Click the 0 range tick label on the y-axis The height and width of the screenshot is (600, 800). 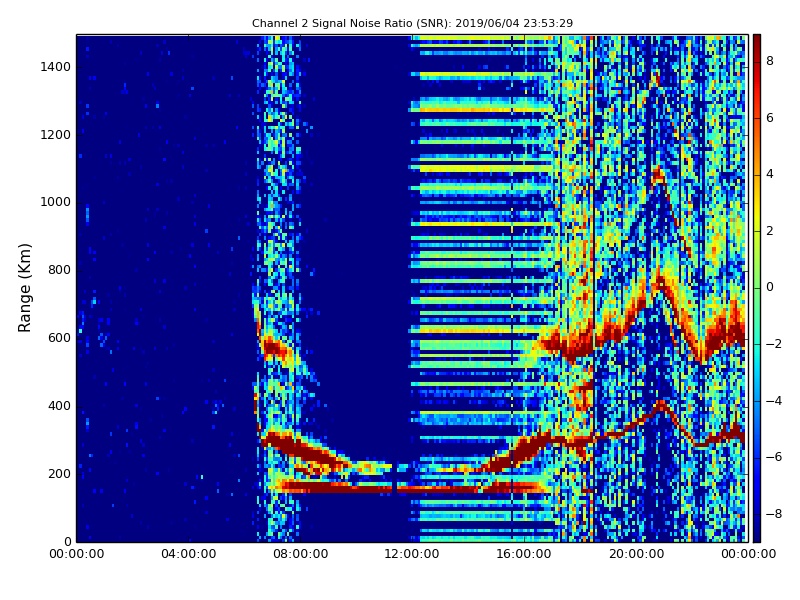tap(67, 541)
